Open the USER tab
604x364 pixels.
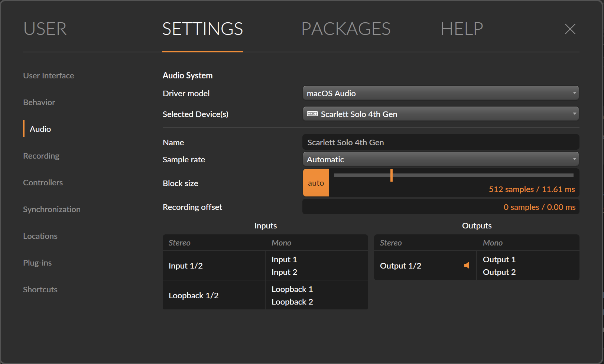(45, 29)
